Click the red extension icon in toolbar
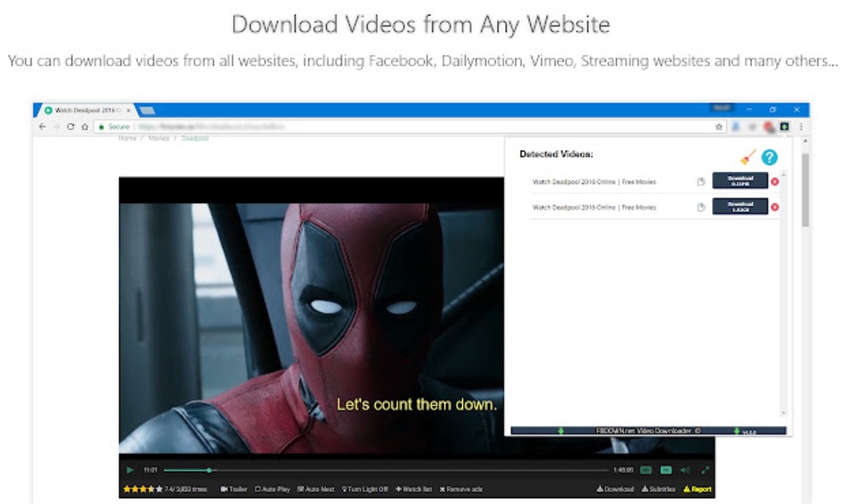The image size is (849, 504). (x=769, y=127)
